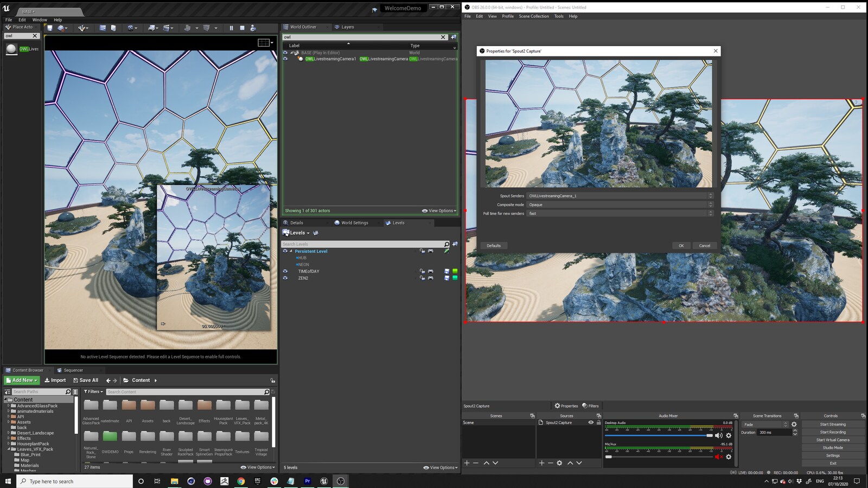868x488 pixels.
Task: Click gamepad blueprint icon for TIMEofDAY
Action: click(430, 271)
